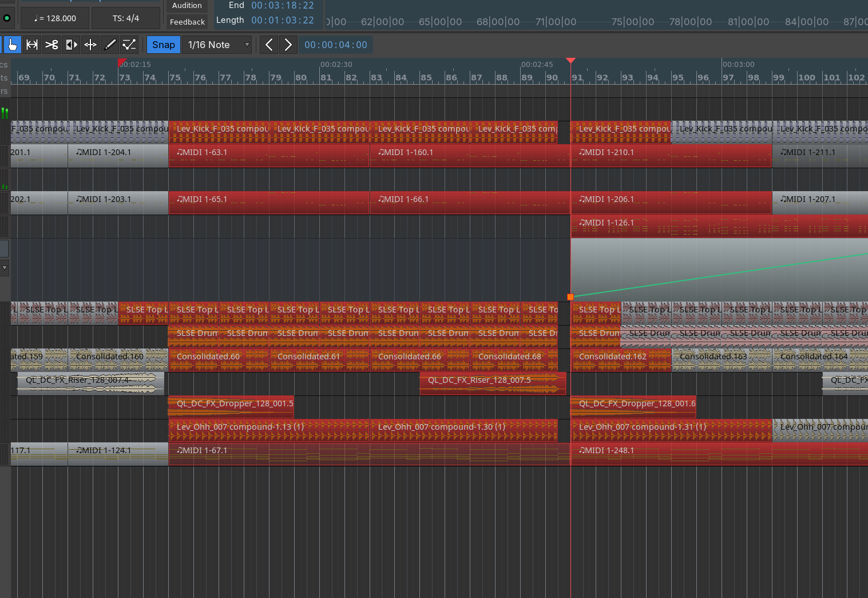The height and width of the screenshot is (598, 868).
Task: Click the tempo 128.000 button
Action: tap(55, 18)
